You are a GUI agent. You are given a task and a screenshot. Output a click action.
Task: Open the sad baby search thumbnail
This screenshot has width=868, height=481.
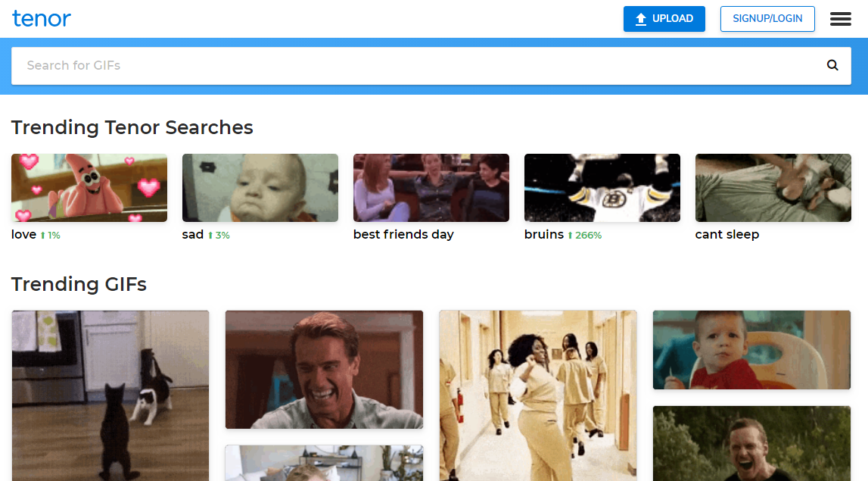pos(260,188)
